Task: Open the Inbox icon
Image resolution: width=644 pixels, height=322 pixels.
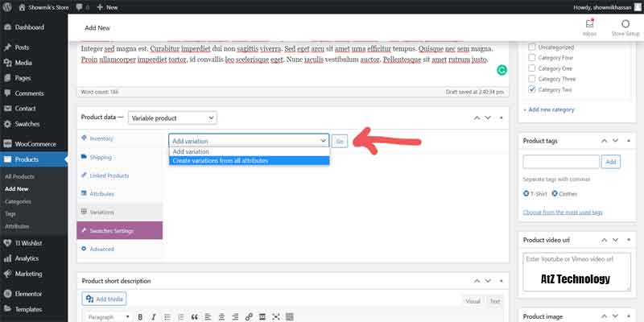Action: click(x=588, y=26)
